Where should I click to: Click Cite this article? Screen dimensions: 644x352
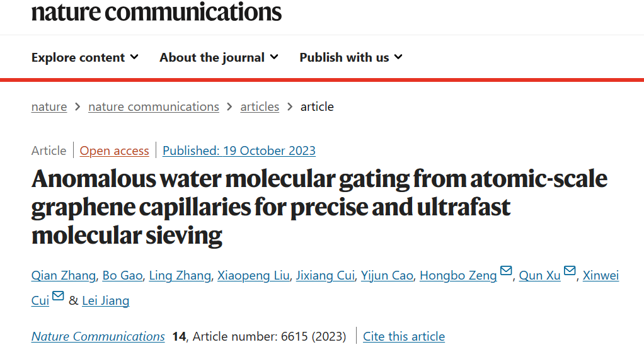404,336
